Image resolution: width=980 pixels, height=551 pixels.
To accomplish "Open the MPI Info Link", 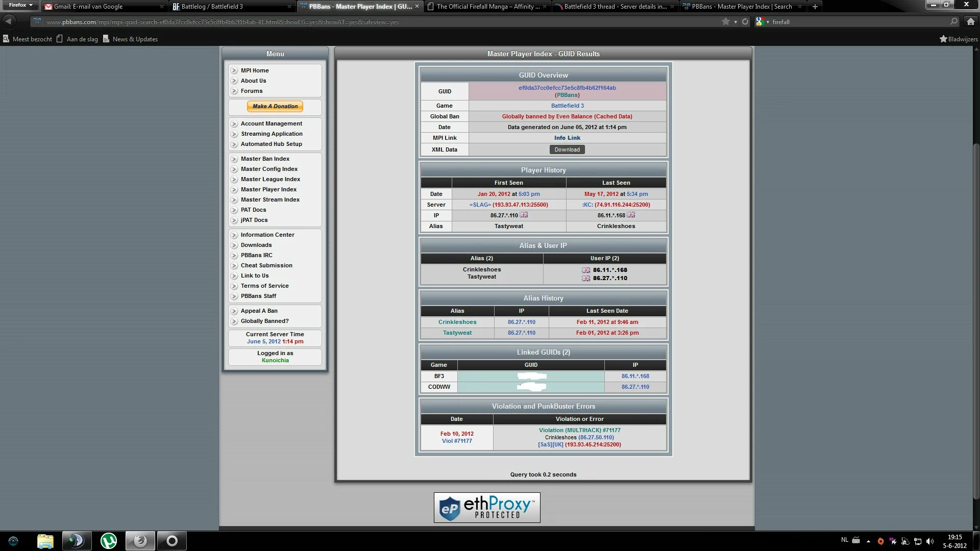I will pos(567,138).
